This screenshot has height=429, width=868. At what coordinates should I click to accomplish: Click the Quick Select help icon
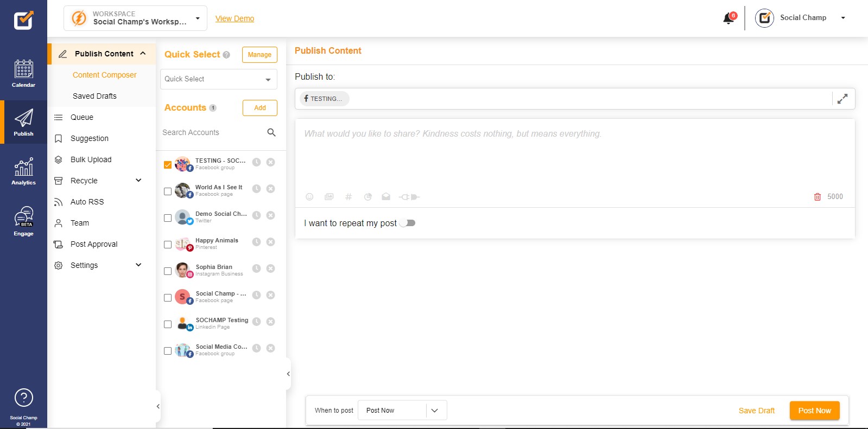pyautogui.click(x=226, y=55)
